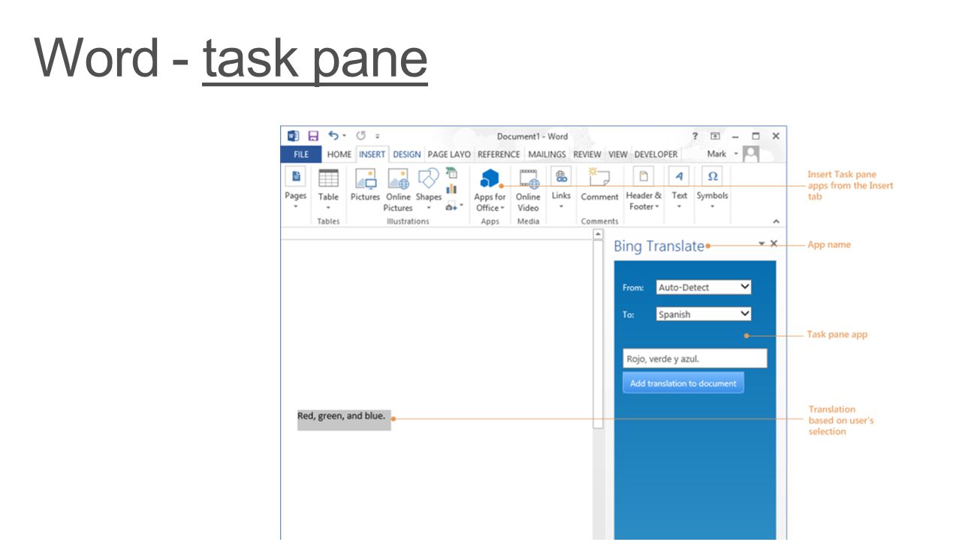Open Header & Footer options
The width and height of the screenshot is (980, 551).
pyautogui.click(x=644, y=190)
